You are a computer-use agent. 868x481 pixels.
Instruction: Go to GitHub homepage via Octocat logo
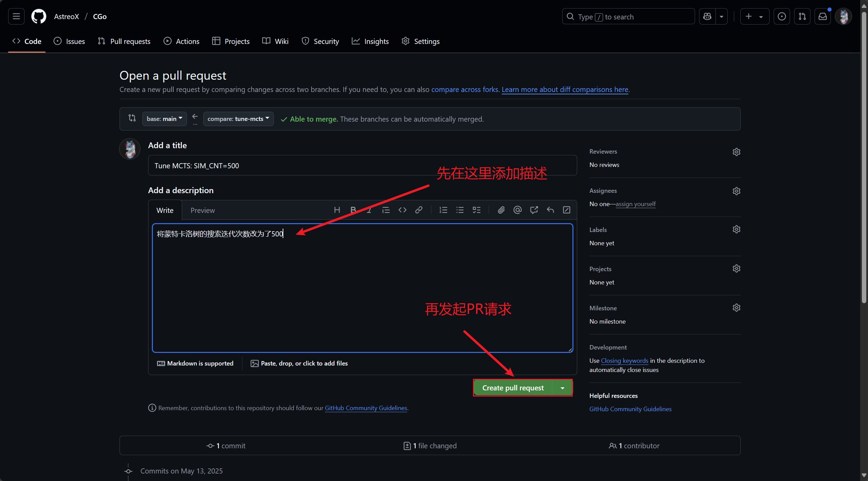[x=38, y=16]
